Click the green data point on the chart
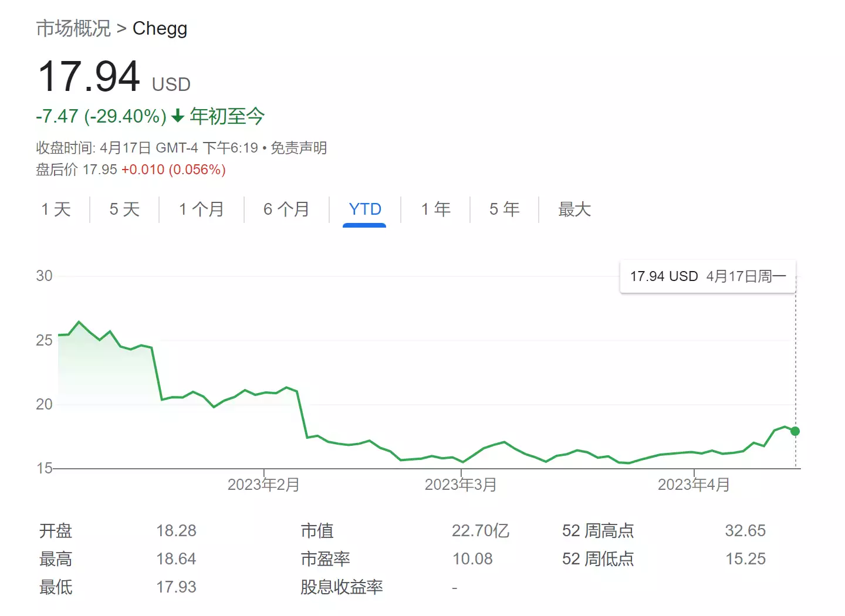The width and height of the screenshot is (845, 616). point(795,431)
